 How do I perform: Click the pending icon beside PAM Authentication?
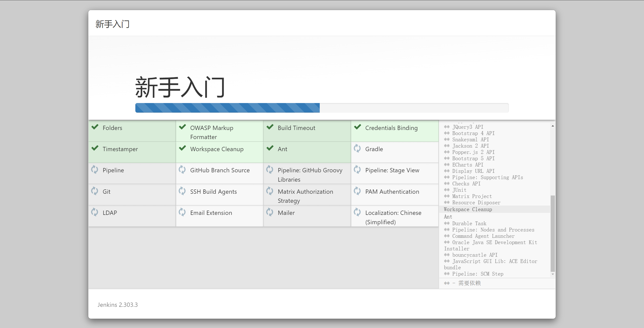357,191
